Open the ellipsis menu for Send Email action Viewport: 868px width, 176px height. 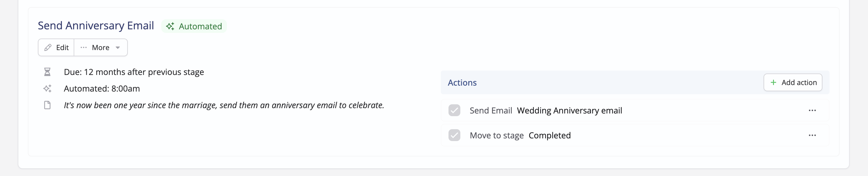pyautogui.click(x=812, y=111)
